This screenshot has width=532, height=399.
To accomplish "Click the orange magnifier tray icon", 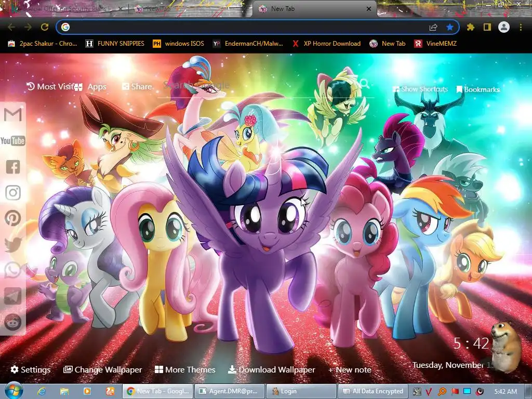I will [x=442, y=392].
